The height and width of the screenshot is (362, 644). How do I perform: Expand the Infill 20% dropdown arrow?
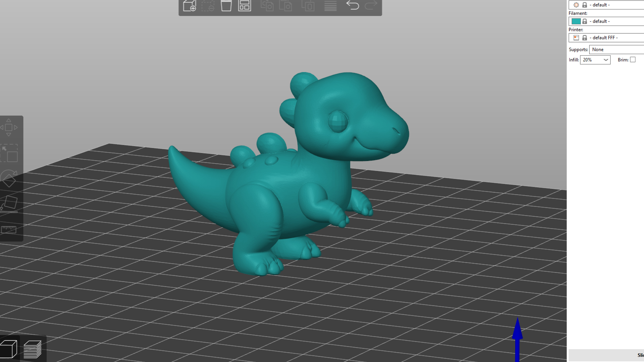pos(606,60)
